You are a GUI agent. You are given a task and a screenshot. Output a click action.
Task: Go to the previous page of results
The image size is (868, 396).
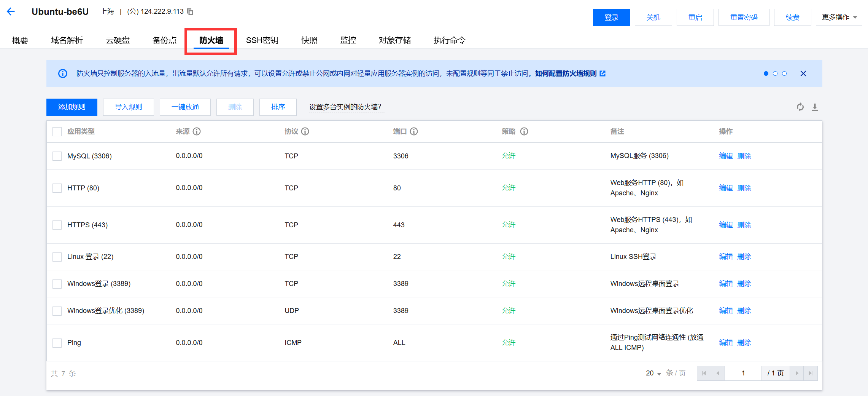click(x=718, y=373)
